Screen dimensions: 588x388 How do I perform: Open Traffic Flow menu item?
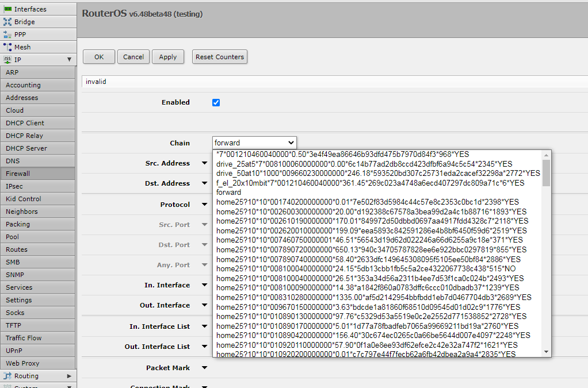click(x=38, y=338)
